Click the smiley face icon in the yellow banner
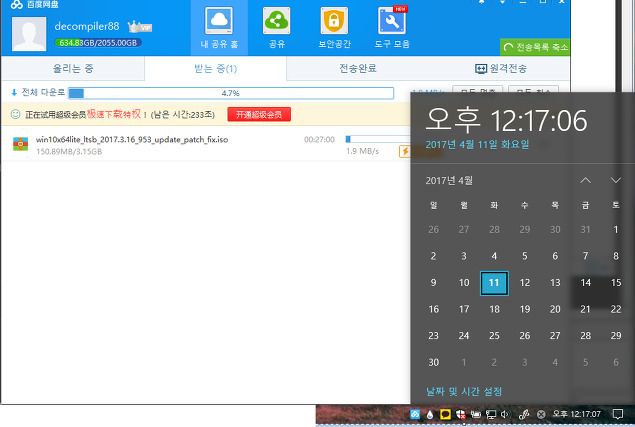The image size is (635, 427). 15,114
